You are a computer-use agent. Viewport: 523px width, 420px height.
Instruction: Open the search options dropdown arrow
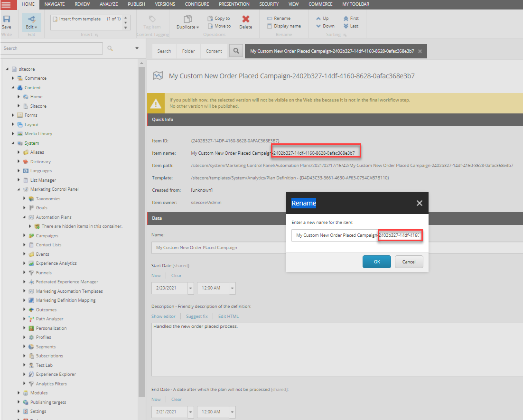(137, 48)
